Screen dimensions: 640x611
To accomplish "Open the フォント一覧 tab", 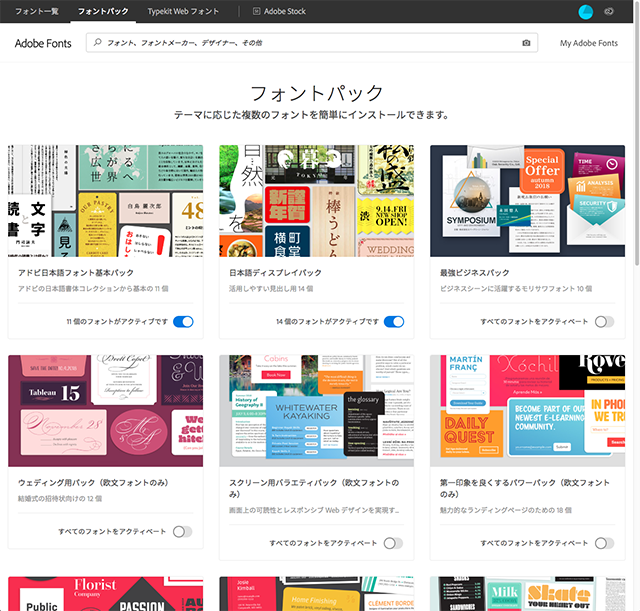I will click(x=37, y=11).
